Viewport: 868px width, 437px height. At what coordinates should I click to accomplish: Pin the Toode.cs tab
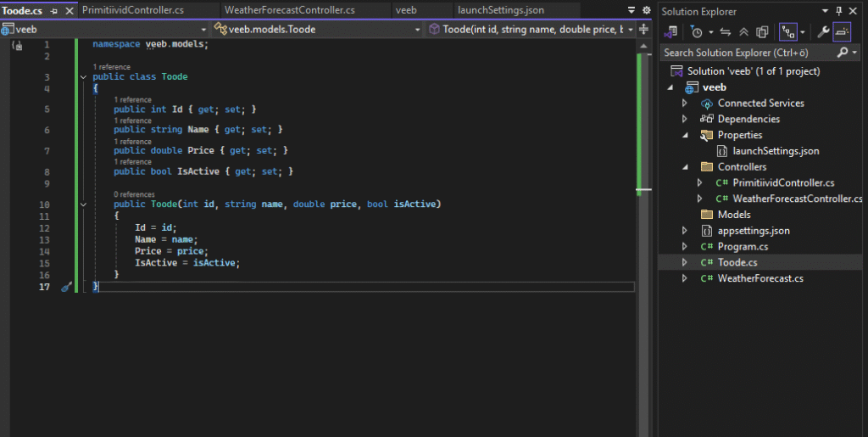click(54, 11)
